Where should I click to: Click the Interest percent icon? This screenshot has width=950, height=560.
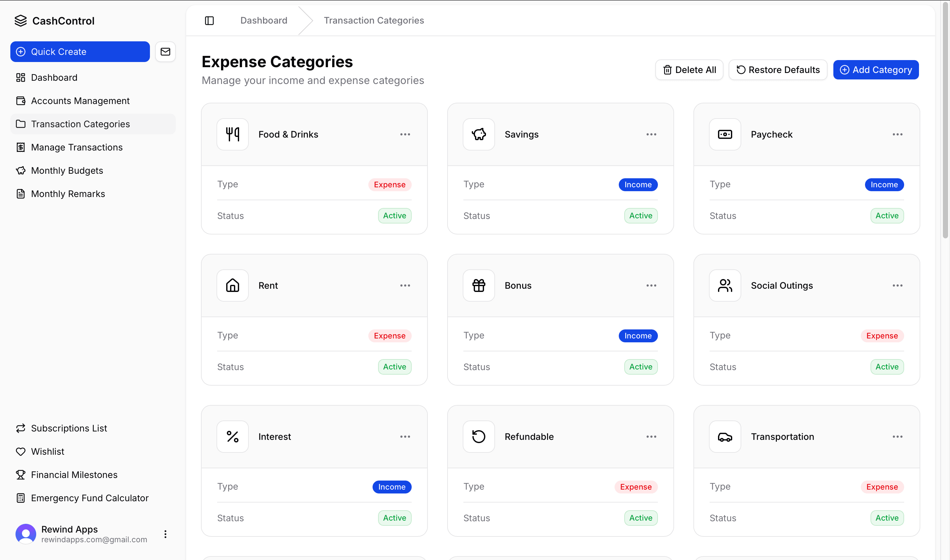[233, 437]
